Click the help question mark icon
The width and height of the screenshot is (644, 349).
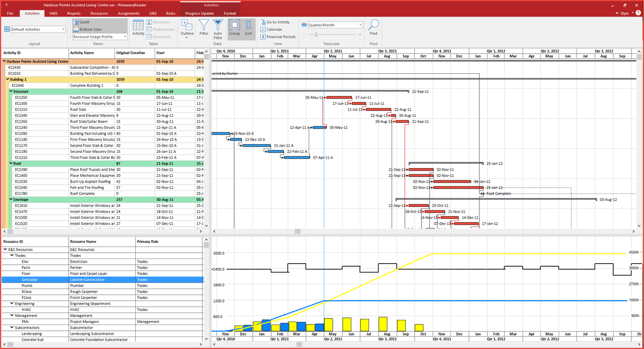[x=638, y=12]
